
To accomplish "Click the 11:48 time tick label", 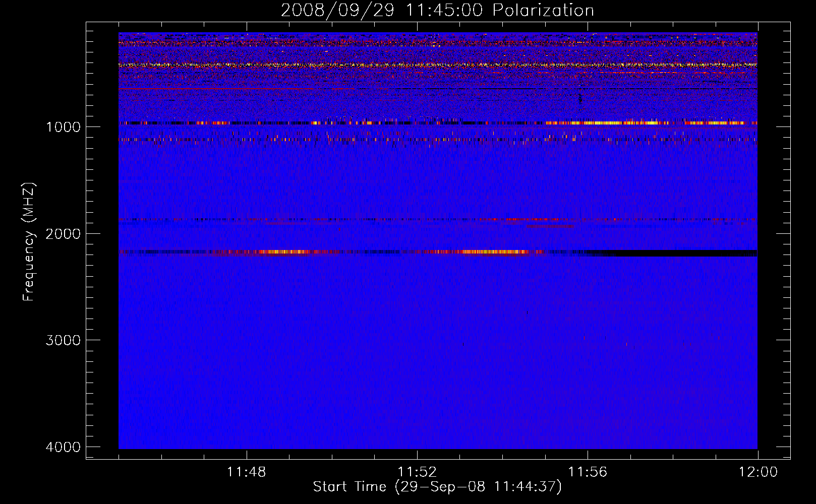I will (247, 472).
